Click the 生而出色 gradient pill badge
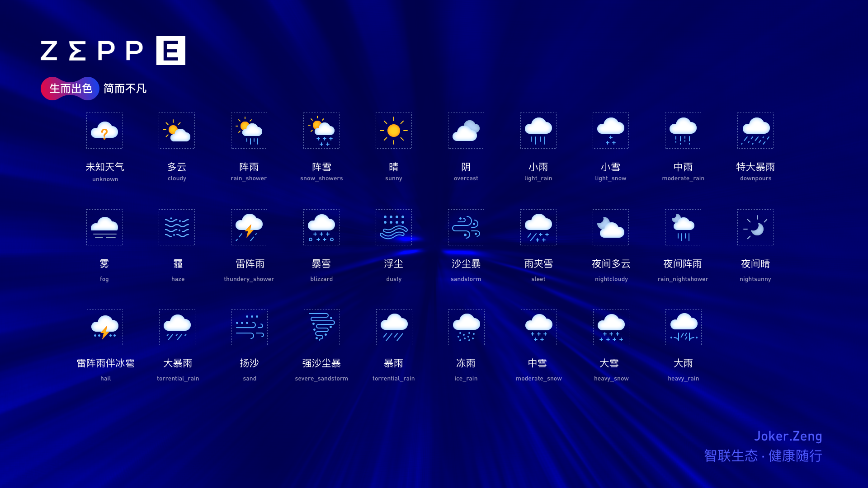This screenshot has height=488, width=868. click(x=70, y=89)
